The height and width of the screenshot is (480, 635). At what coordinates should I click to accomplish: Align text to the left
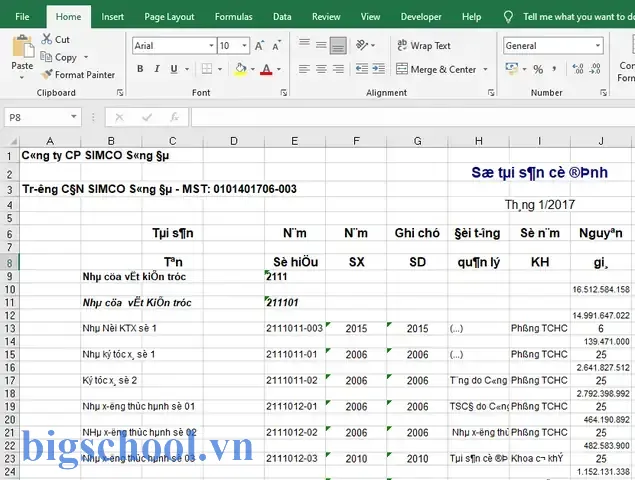305,69
